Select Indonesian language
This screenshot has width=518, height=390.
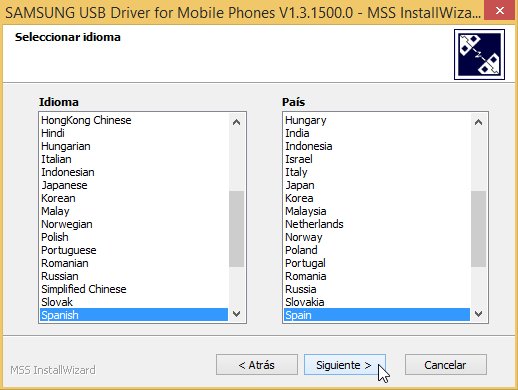134,172
